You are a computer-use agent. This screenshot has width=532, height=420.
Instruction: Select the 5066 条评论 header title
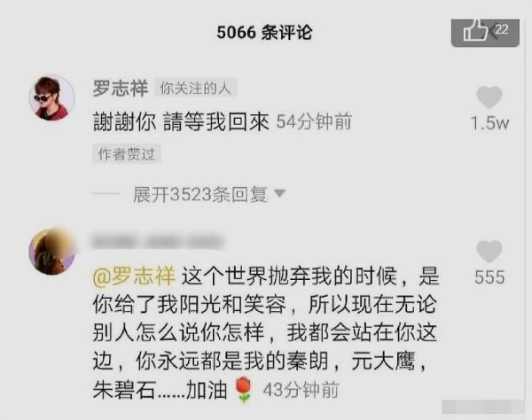[x=264, y=33]
